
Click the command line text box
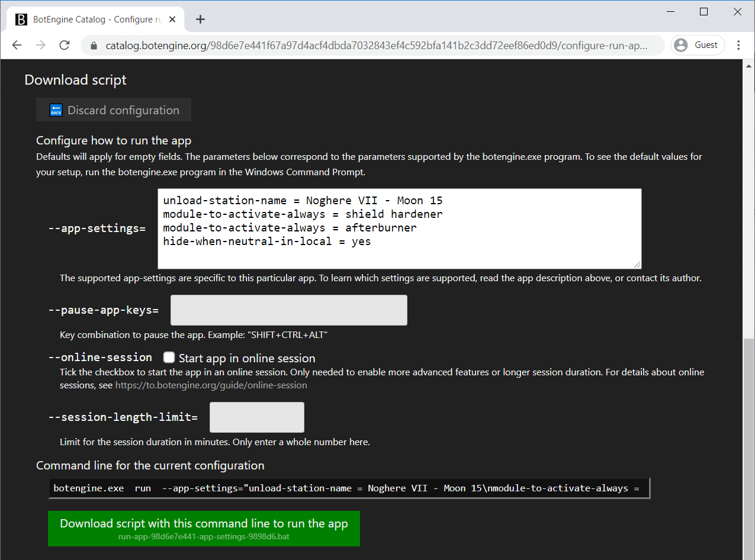[349, 488]
